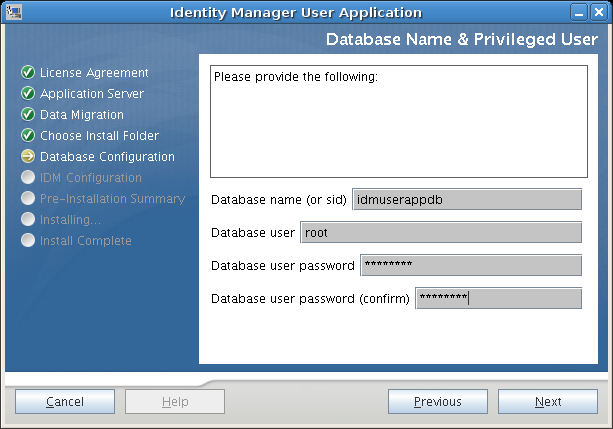
Task: Focus the password (confirm) field
Action: (498, 298)
